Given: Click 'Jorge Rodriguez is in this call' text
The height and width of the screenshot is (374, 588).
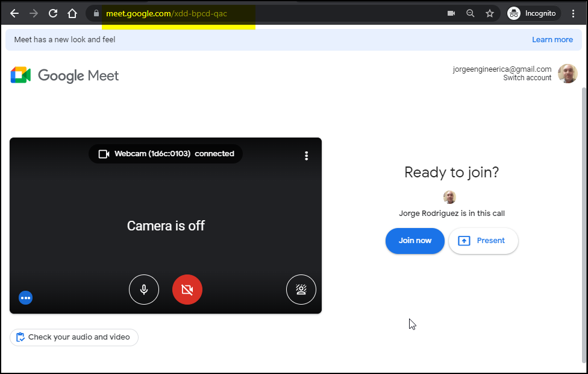Looking at the screenshot, I should [x=451, y=214].
